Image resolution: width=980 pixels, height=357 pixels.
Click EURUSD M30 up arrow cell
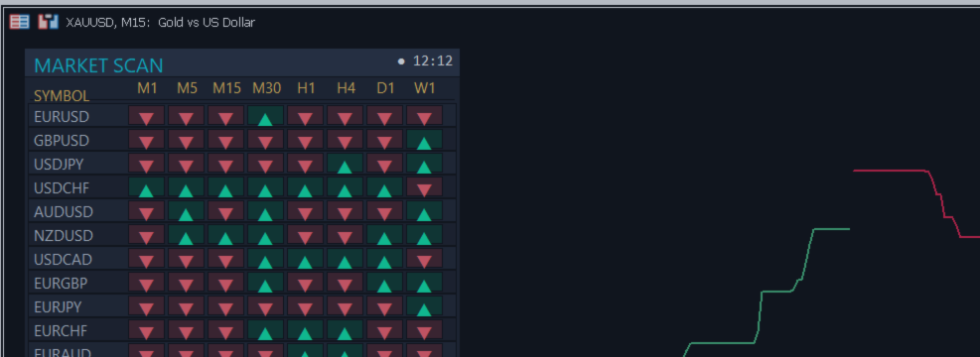266,116
